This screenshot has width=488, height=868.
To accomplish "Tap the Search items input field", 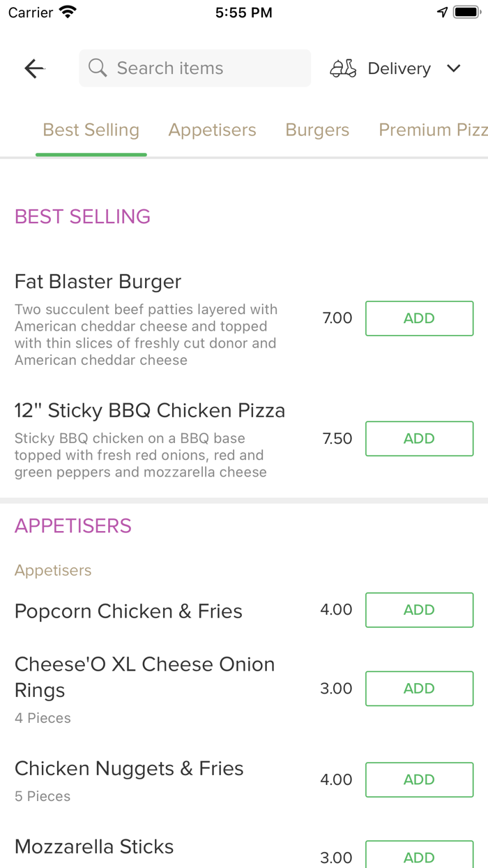I will tap(195, 68).
